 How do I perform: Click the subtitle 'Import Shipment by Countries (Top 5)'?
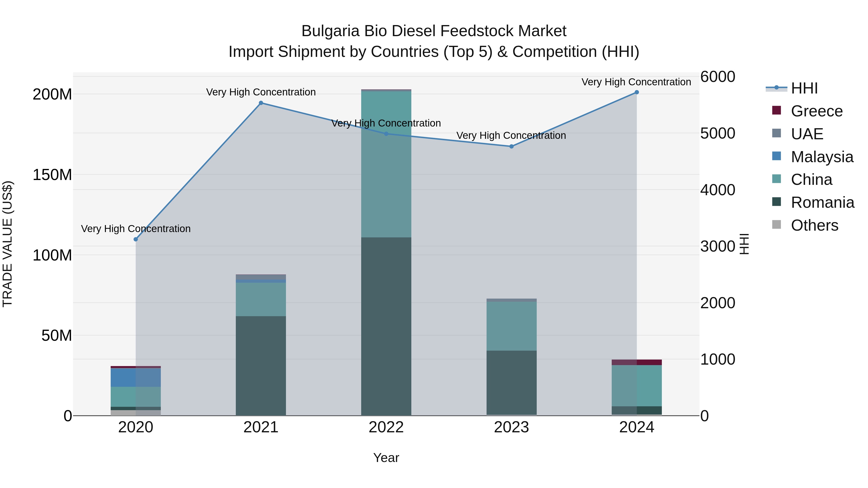(360, 52)
